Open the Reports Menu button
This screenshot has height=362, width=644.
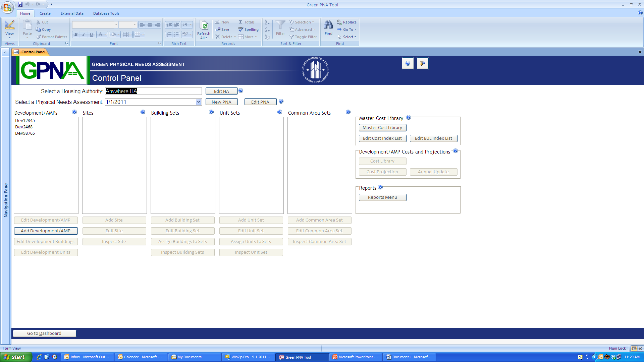[382, 197]
